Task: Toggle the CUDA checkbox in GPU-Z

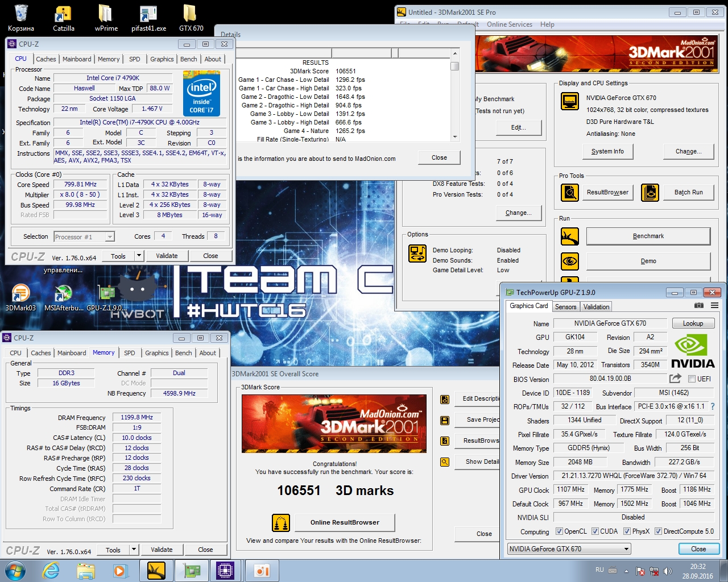Action: (x=595, y=531)
